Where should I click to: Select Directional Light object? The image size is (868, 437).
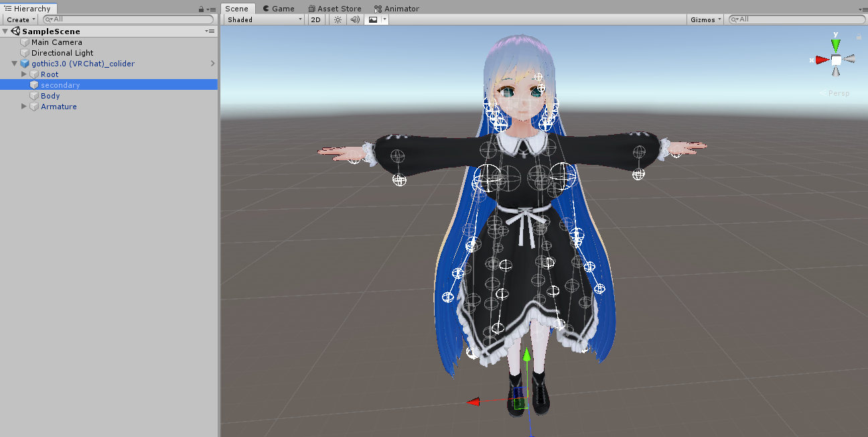(x=62, y=53)
